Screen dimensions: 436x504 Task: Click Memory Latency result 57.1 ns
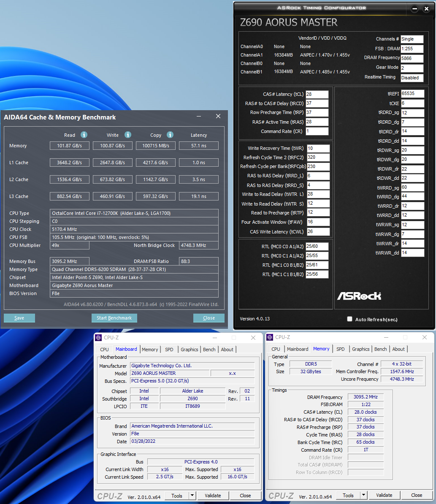[x=198, y=146]
